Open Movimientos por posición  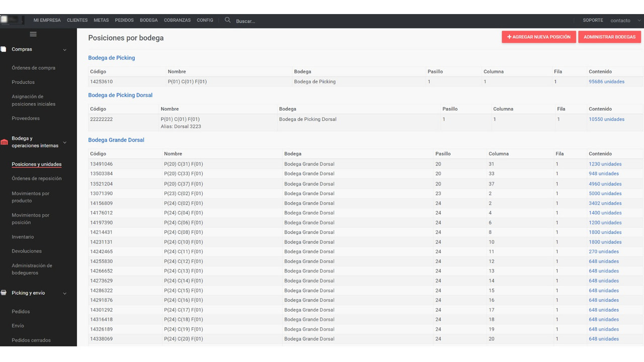click(x=31, y=219)
